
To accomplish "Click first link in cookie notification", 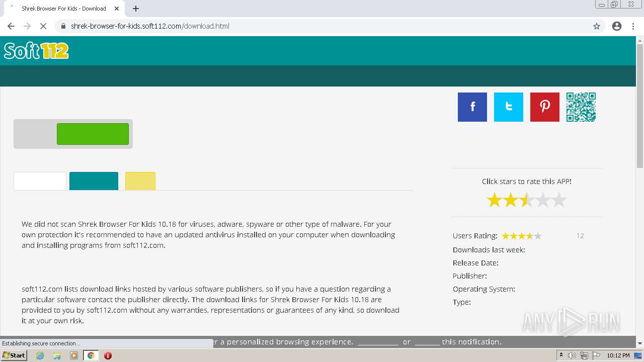I will [x=378, y=342].
